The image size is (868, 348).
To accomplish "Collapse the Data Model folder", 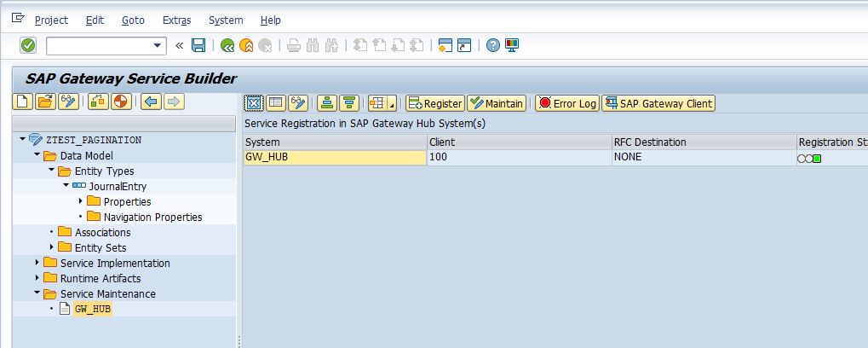I will click(37, 155).
